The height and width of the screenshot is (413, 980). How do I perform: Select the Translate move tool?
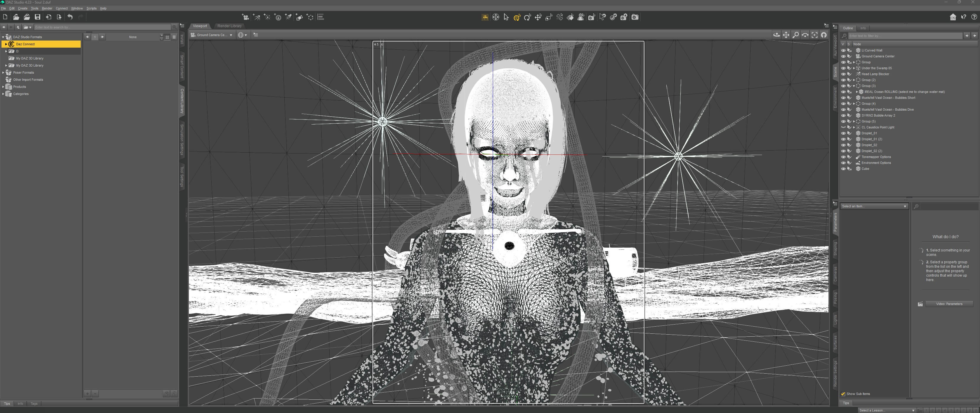click(x=538, y=17)
